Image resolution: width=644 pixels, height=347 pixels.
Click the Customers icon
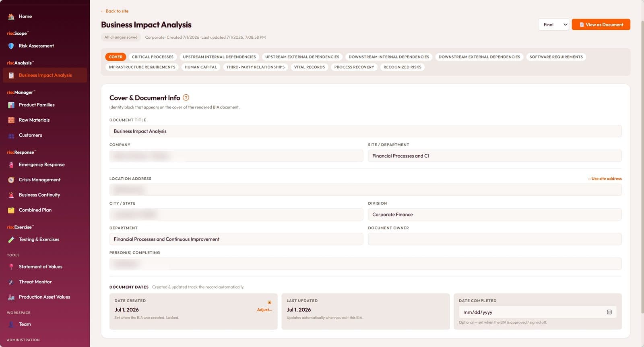[x=11, y=135]
